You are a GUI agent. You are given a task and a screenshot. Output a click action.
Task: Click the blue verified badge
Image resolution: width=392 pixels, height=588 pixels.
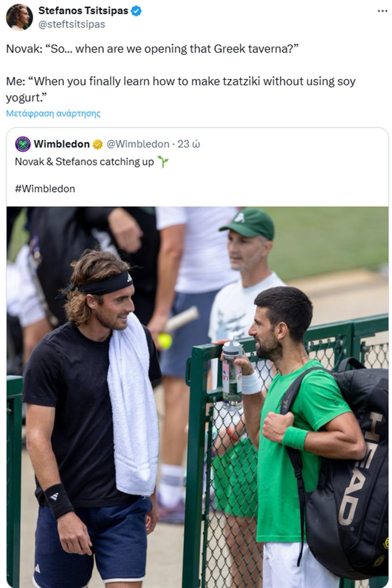[136, 11]
